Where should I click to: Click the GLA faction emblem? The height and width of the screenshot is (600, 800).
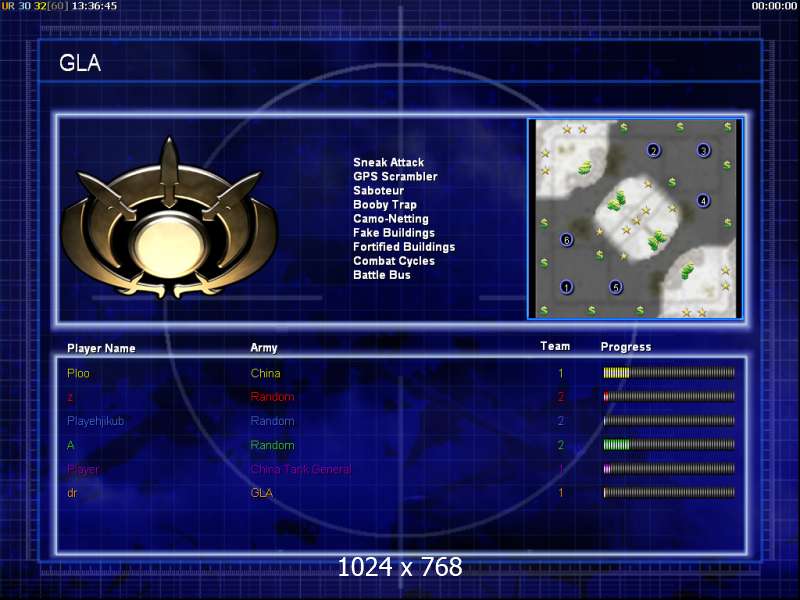[x=169, y=218]
